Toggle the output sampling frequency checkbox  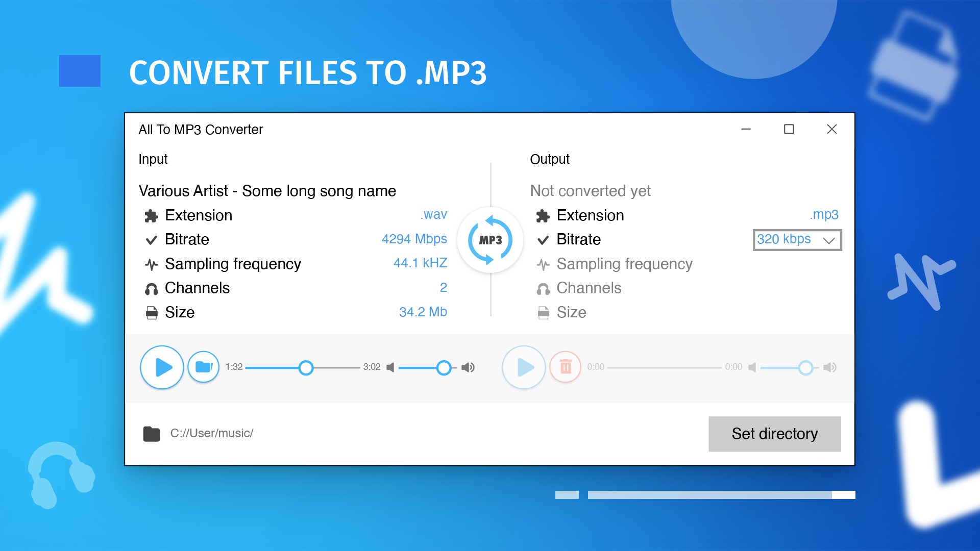click(543, 263)
